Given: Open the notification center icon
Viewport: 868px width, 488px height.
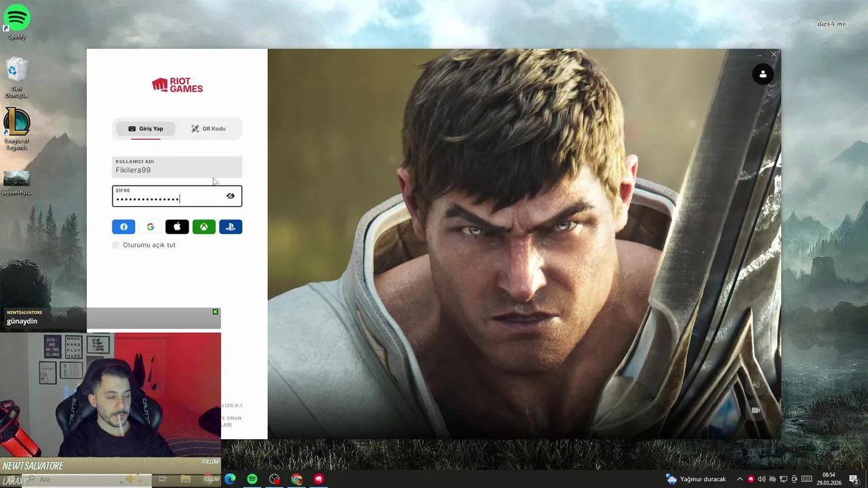Looking at the screenshot, I should [854, 479].
